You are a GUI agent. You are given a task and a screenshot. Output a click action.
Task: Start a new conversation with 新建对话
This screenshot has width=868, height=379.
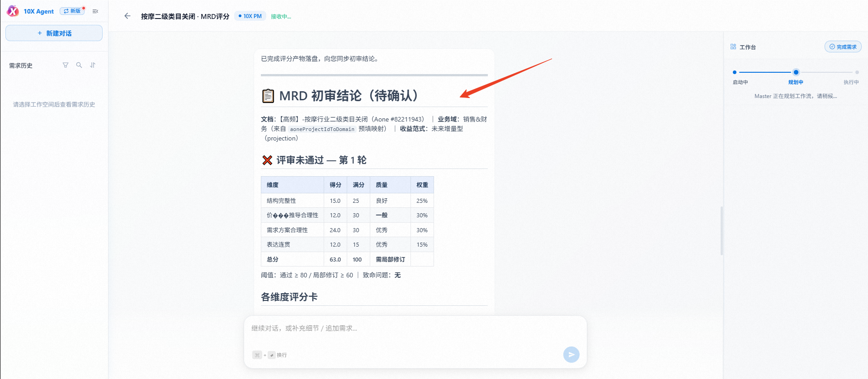[54, 33]
